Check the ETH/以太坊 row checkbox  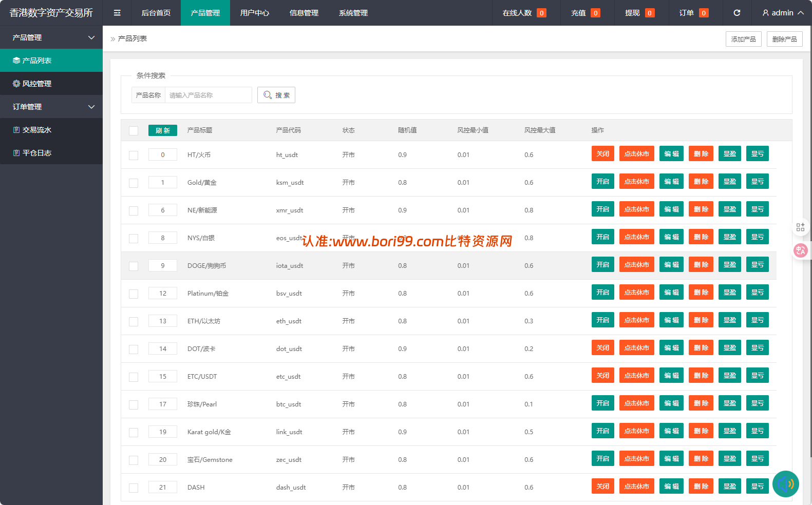click(x=134, y=321)
